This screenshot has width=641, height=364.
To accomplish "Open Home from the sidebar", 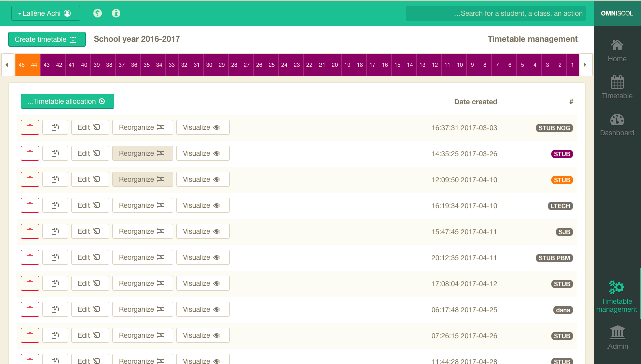I will pos(617,51).
